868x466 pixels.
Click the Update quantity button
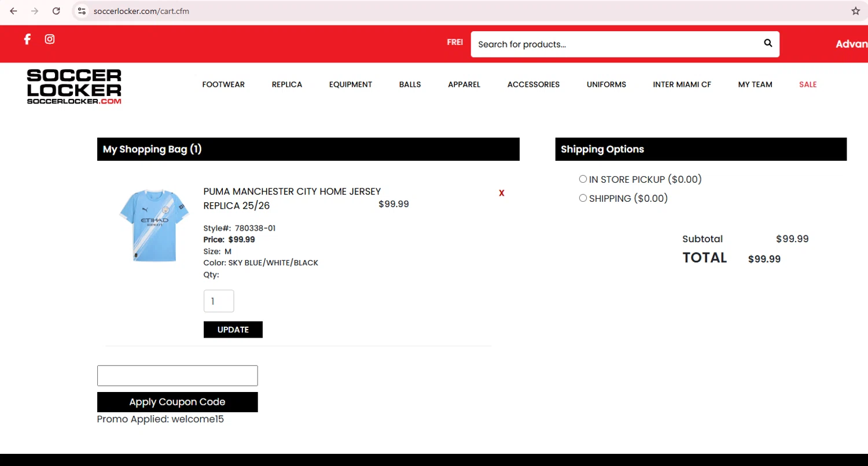pyautogui.click(x=233, y=330)
